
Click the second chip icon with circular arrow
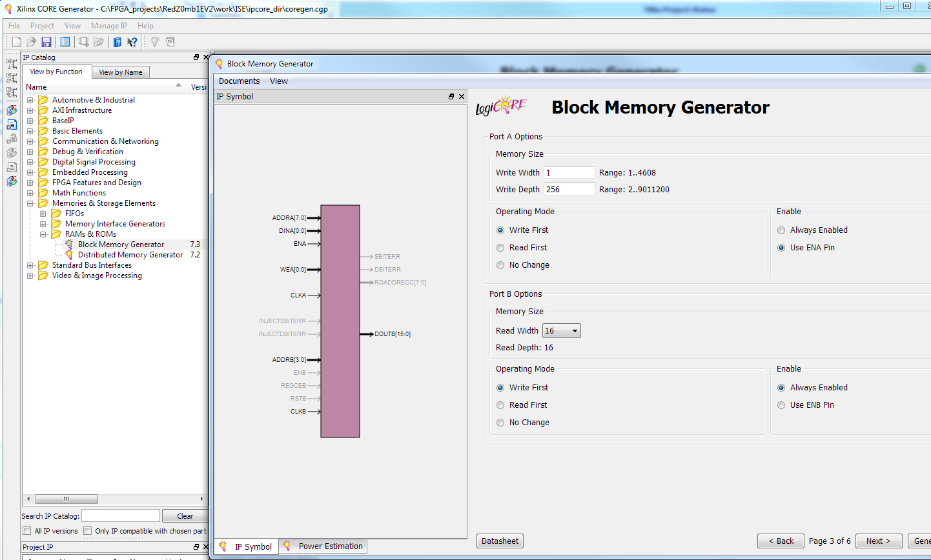point(12,78)
